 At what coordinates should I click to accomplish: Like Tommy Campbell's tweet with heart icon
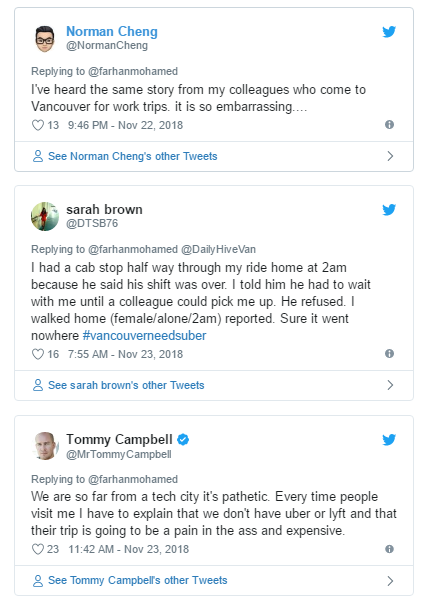(x=38, y=549)
